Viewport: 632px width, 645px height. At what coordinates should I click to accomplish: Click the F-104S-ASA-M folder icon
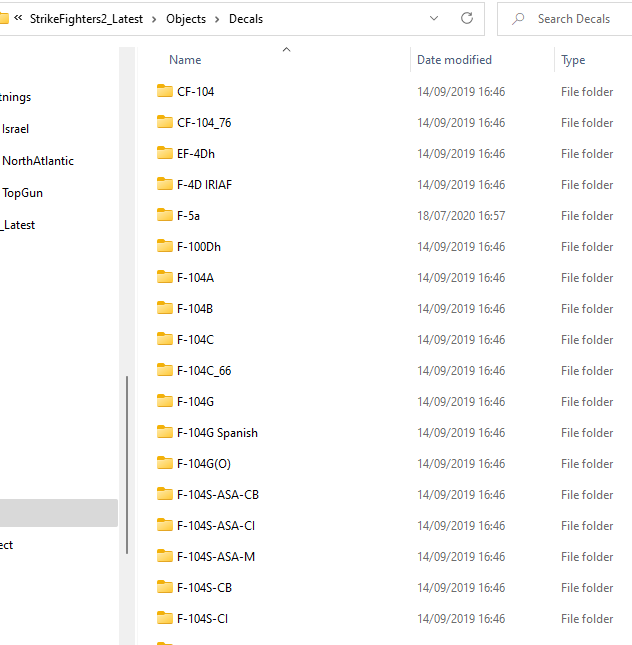point(165,556)
